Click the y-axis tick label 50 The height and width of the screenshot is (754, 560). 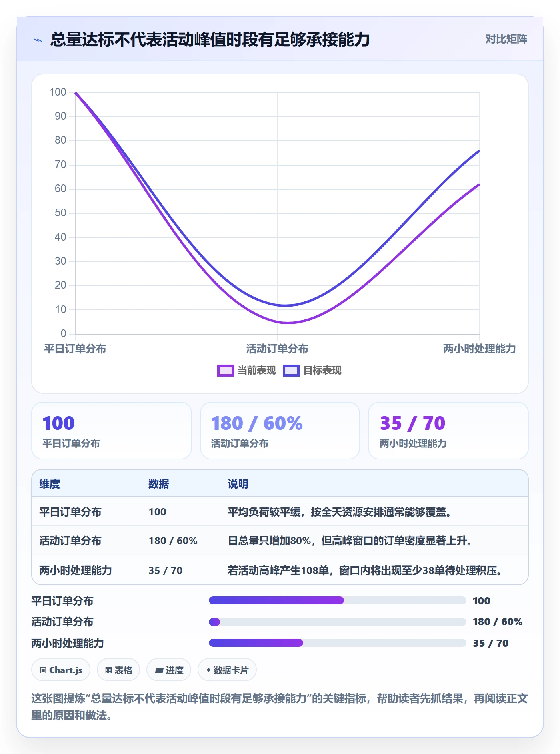tap(60, 213)
